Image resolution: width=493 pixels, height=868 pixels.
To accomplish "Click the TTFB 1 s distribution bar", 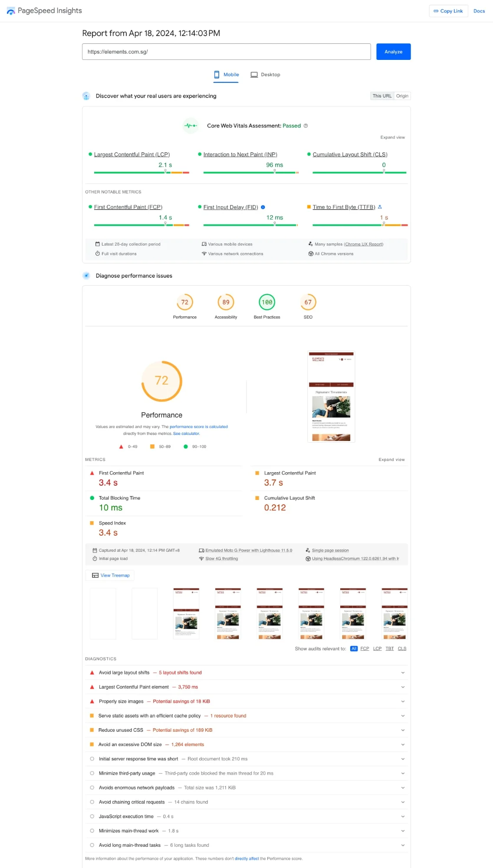I will (x=360, y=225).
